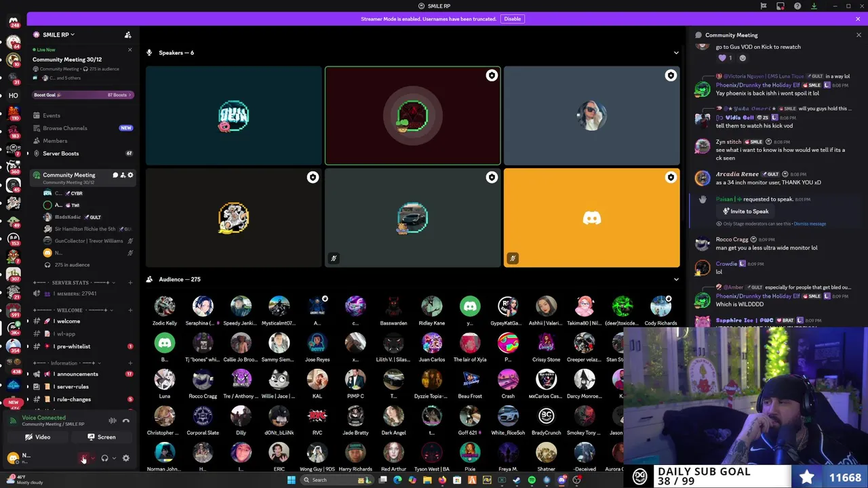Select the yellow Discord logo speaker tile
This screenshot has height=488, width=868.
tap(592, 218)
